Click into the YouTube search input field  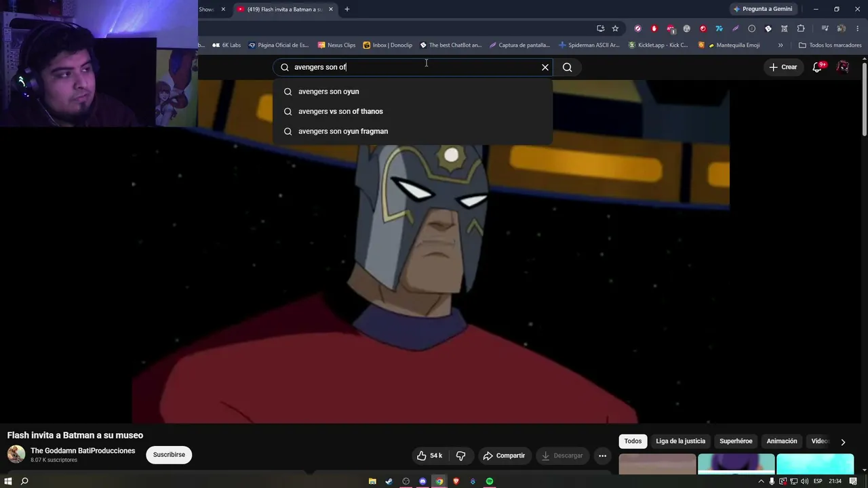point(414,67)
